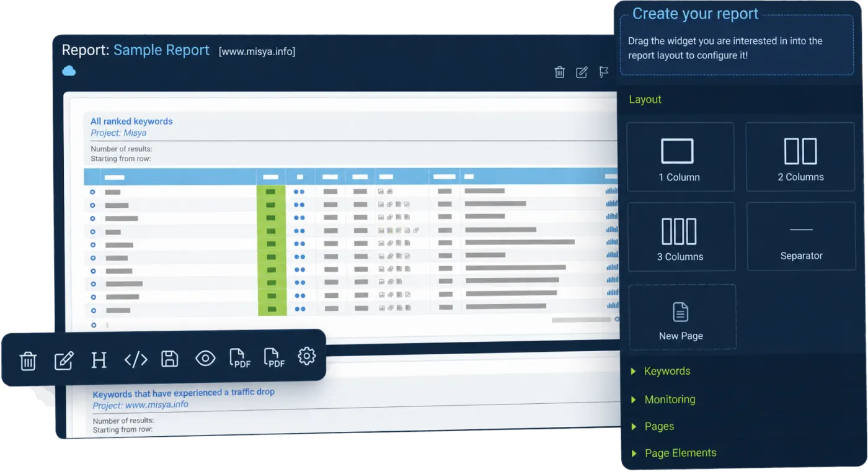
Task: Click the PDF icon next to the eye icon
Action: tap(240, 358)
